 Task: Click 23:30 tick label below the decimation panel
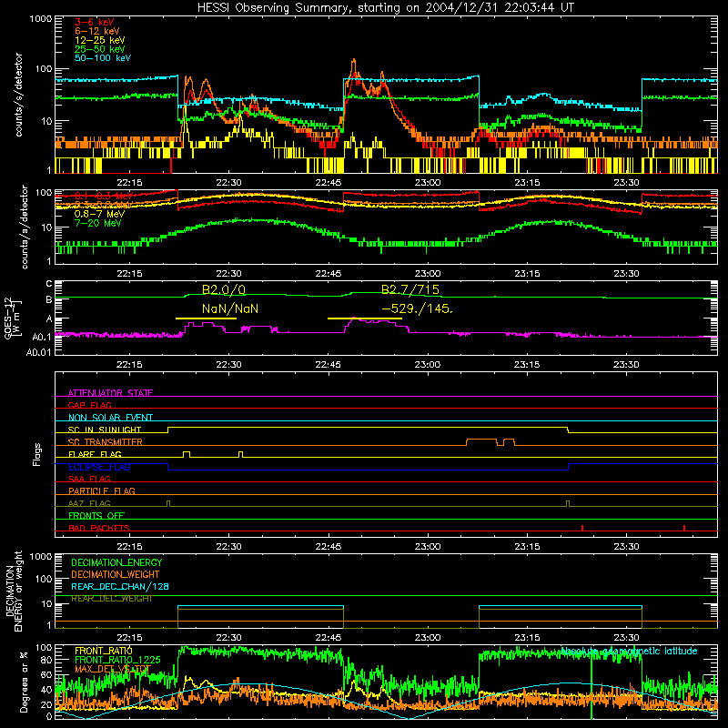point(626,637)
